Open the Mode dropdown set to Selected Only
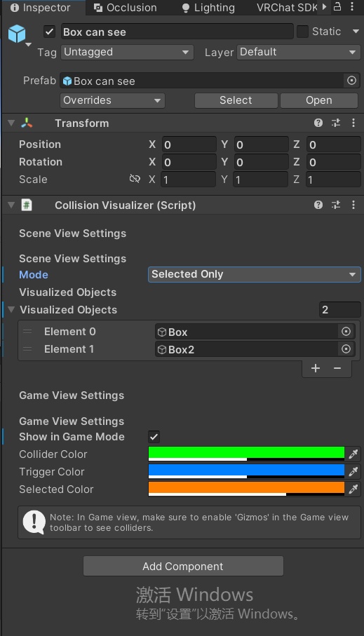 click(255, 274)
